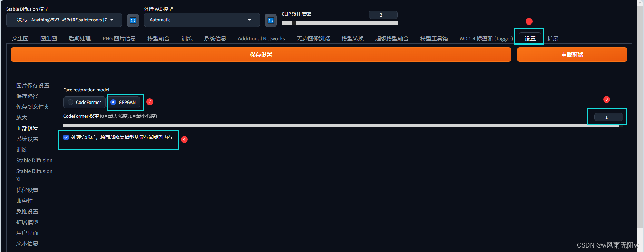
Task: Open 兼容性 settings section
Action: (25, 201)
